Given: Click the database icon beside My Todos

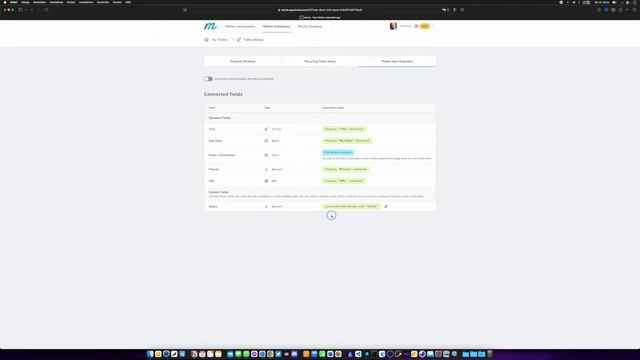Looking at the screenshot, I should click(207, 40).
